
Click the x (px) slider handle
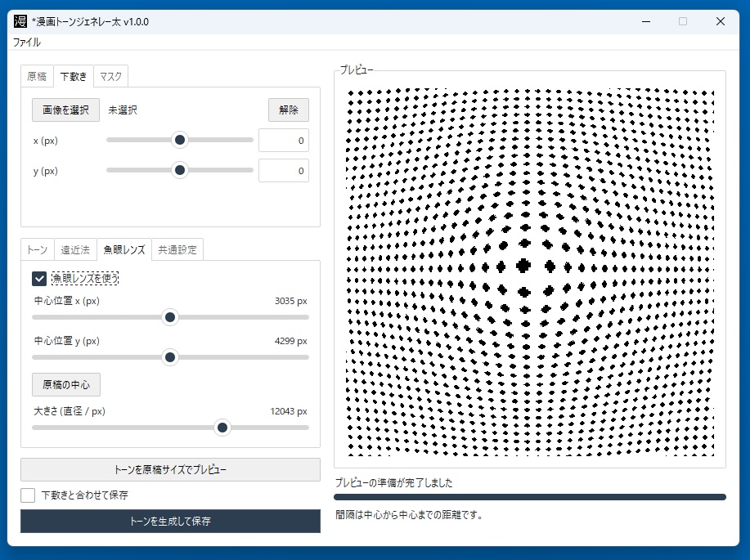(180, 140)
